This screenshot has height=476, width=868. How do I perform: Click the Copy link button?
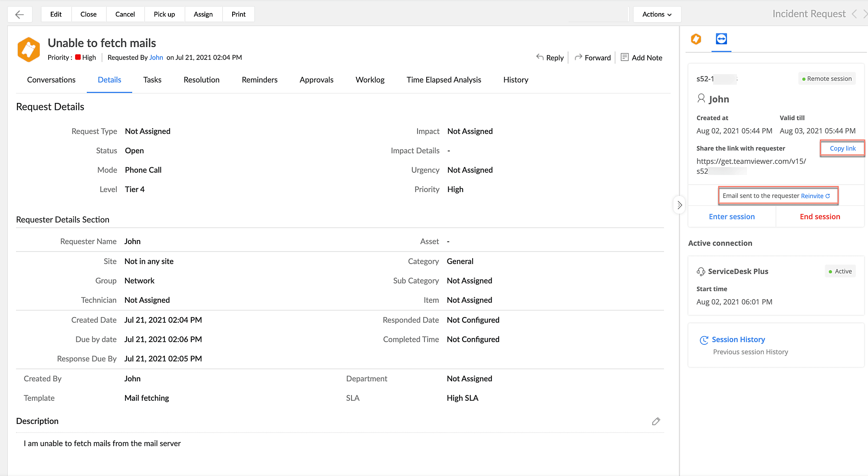(x=842, y=149)
